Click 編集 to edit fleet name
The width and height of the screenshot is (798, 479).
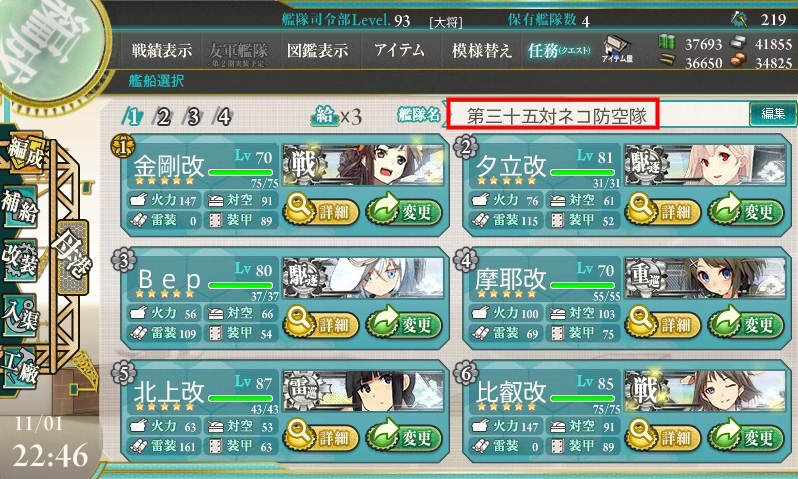click(773, 114)
